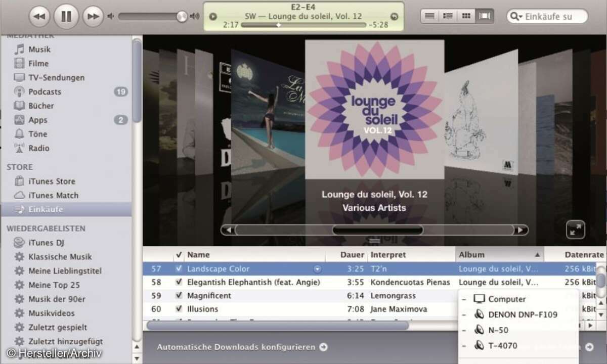
Task: Select artist Jane Maximova in row 60
Action: tap(399, 309)
